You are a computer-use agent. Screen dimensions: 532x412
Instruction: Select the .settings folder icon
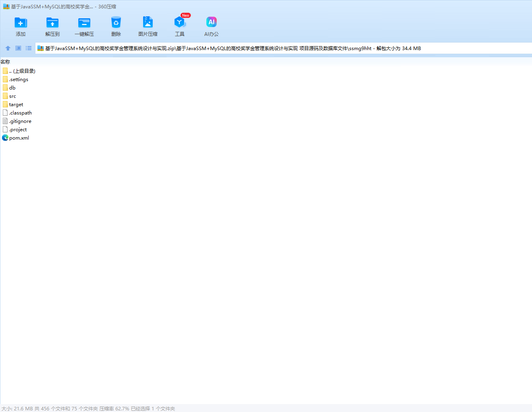click(x=5, y=79)
